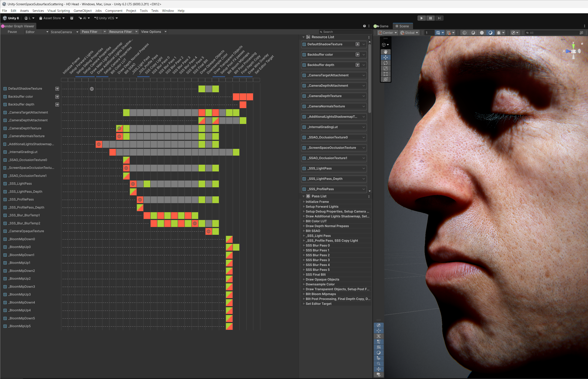Select the Rotate tool in Scene view

[385, 63]
